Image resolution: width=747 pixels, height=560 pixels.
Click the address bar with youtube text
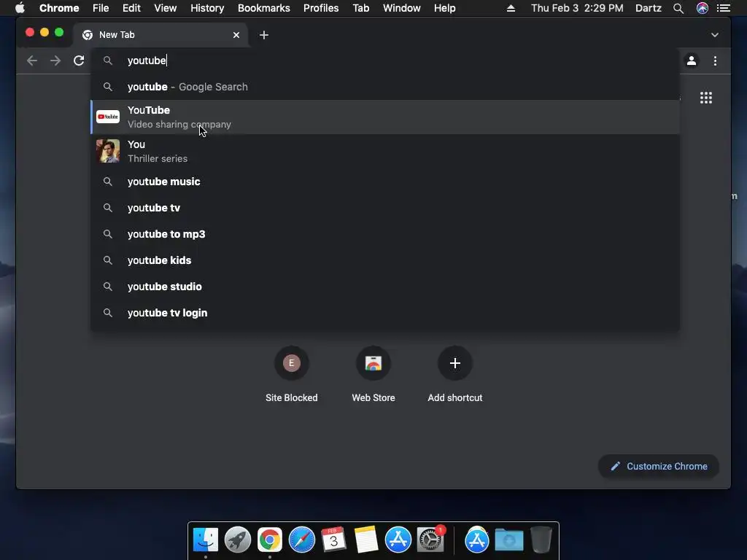(x=385, y=61)
